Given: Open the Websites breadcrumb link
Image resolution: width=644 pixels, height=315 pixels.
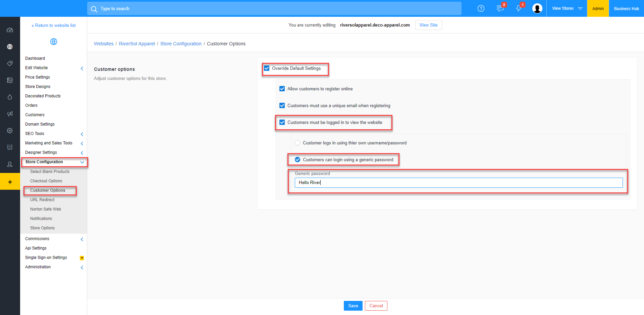Looking at the screenshot, I should (104, 44).
